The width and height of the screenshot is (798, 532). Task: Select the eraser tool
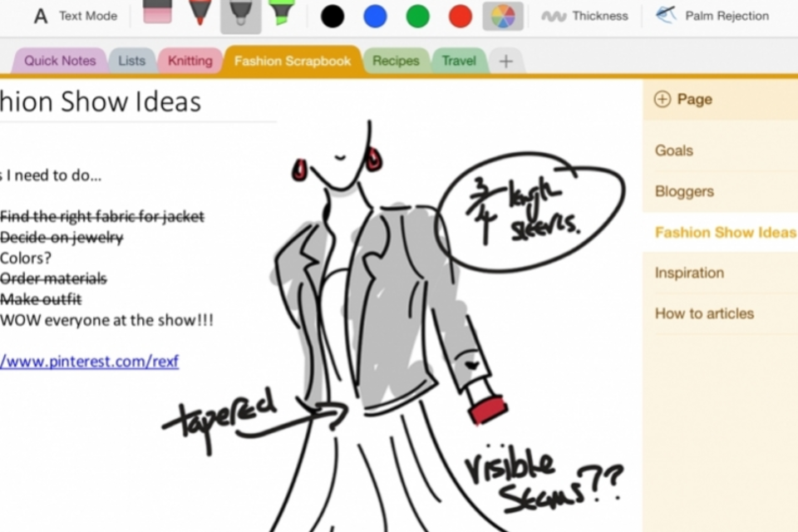[x=157, y=12]
